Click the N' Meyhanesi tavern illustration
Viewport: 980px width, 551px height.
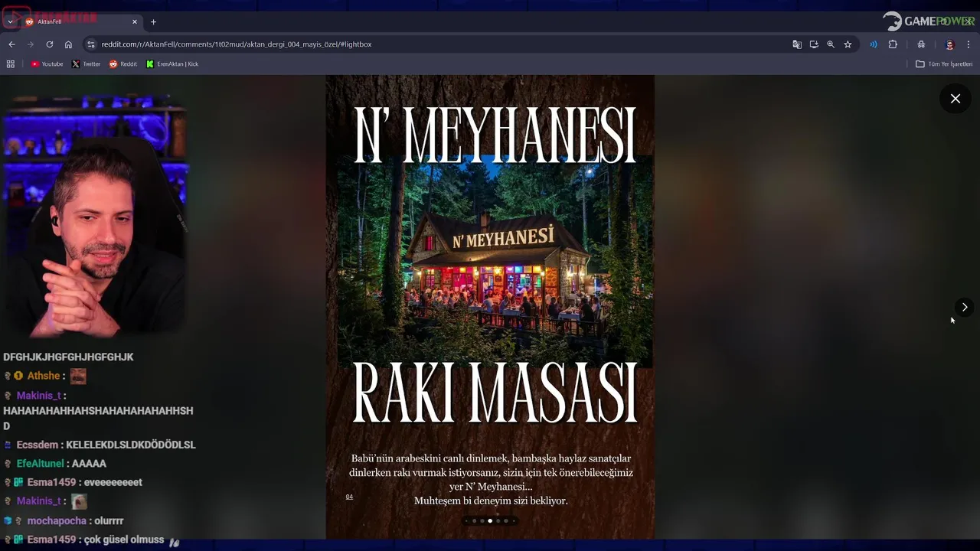[x=495, y=260]
